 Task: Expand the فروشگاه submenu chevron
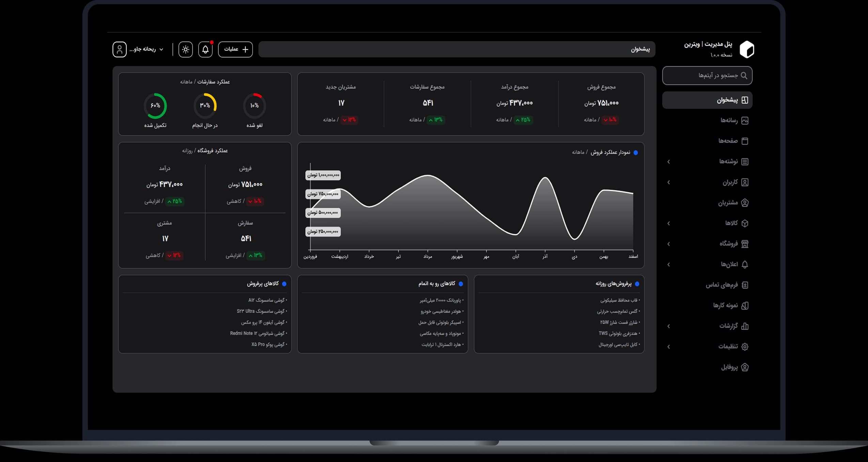tap(669, 244)
